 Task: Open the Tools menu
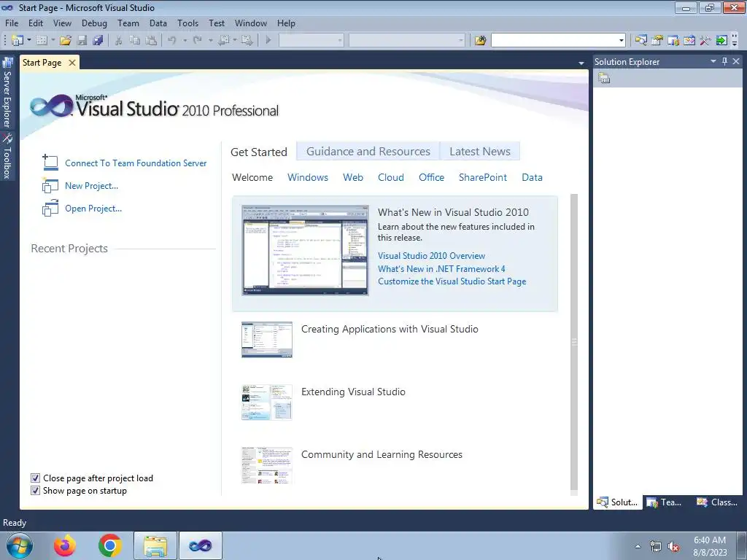click(187, 23)
